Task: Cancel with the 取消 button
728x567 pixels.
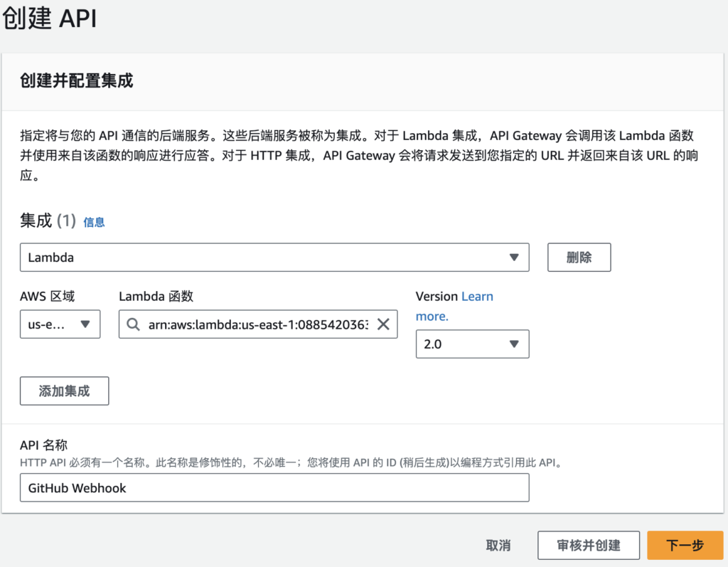Action: click(498, 546)
